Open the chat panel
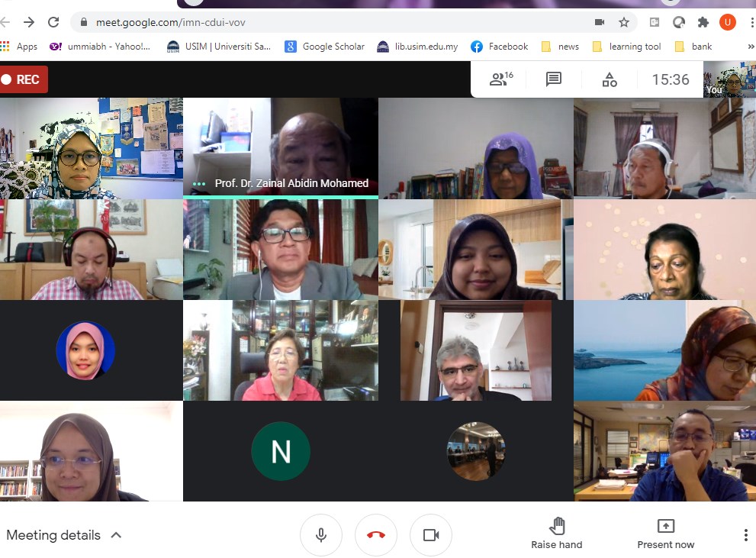The image size is (756, 558). tap(554, 79)
